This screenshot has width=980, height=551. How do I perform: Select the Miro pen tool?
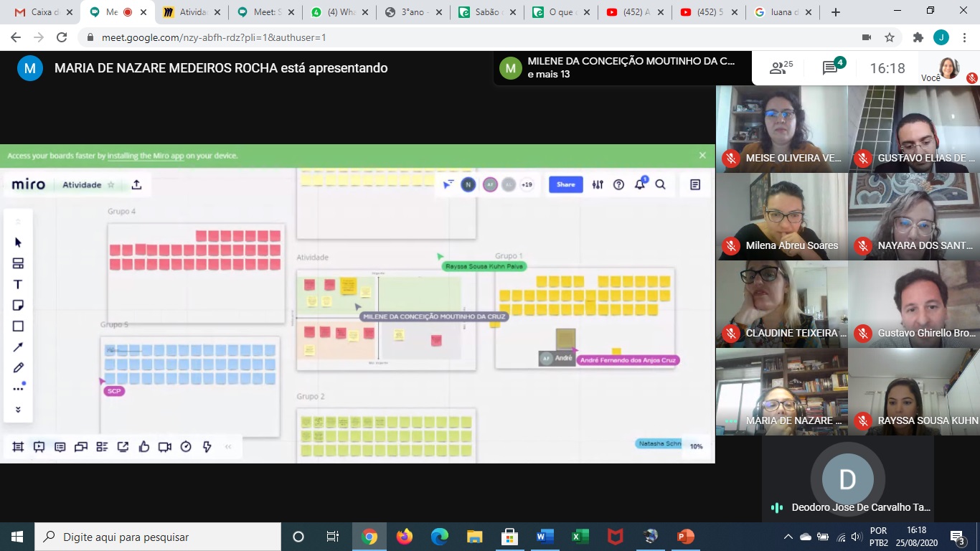(x=18, y=368)
